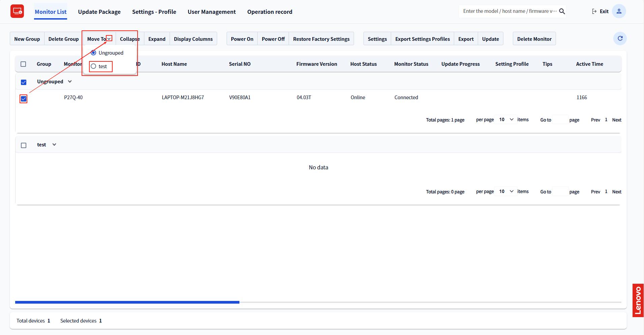Open the Move To dropdown arrow
This screenshot has height=335, width=644.
[109, 39]
